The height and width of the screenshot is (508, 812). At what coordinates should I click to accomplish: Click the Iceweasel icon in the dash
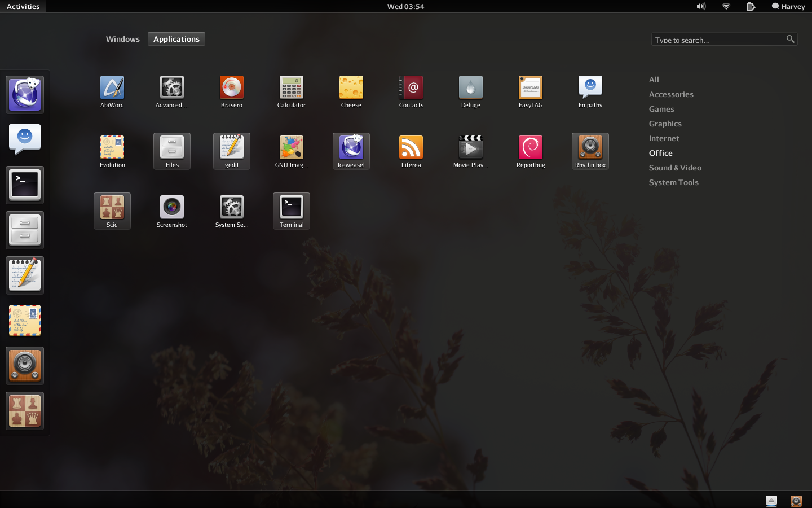[x=25, y=95]
